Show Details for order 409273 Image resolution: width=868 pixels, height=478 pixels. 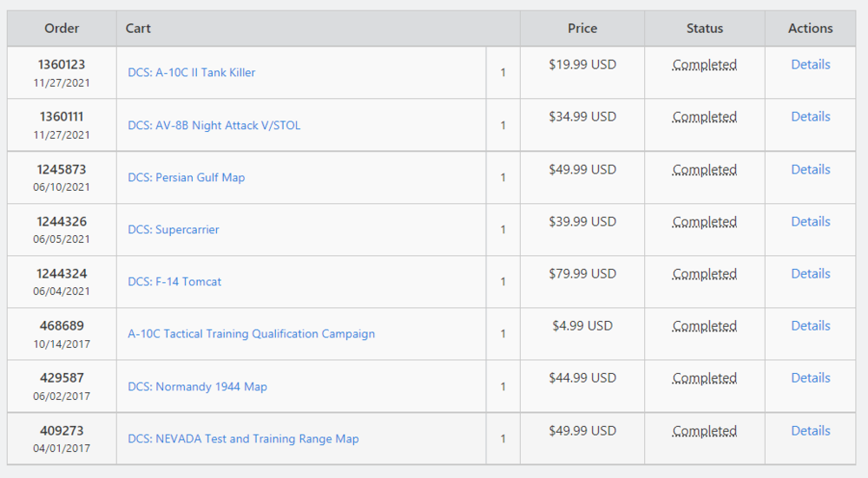pyautogui.click(x=811, y=430)
